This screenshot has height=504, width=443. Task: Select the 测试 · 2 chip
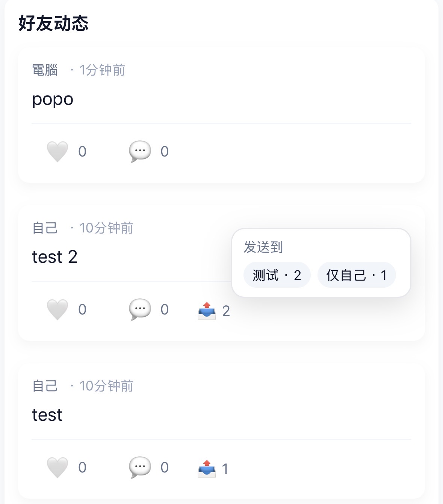point(277,275)
